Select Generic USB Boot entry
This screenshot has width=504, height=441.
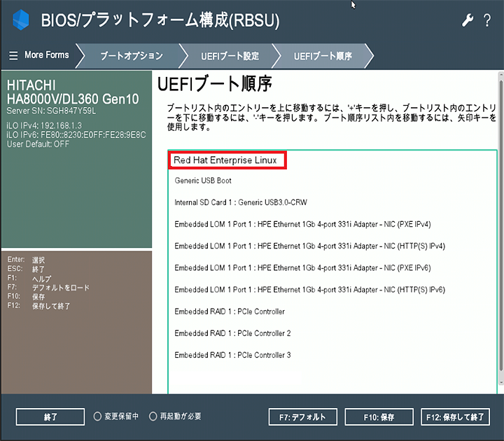pyautogui.click(x=203, y=181)
